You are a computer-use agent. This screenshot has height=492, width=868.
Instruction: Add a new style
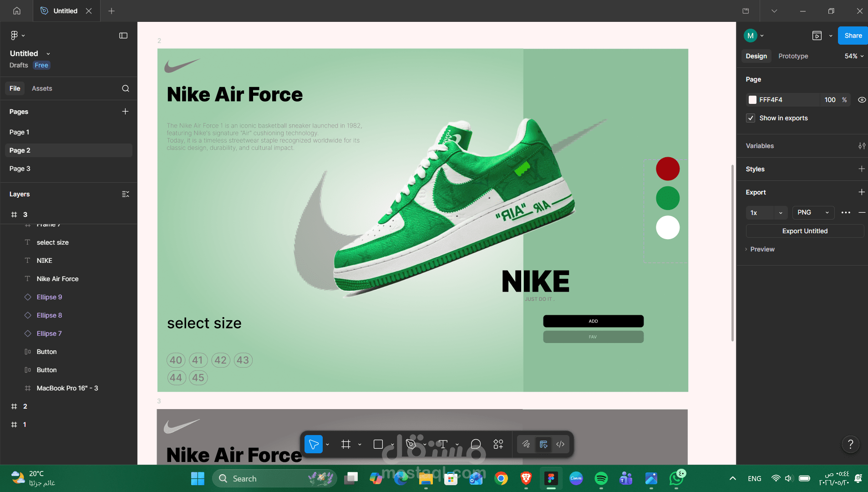click(x=862, y=169)
